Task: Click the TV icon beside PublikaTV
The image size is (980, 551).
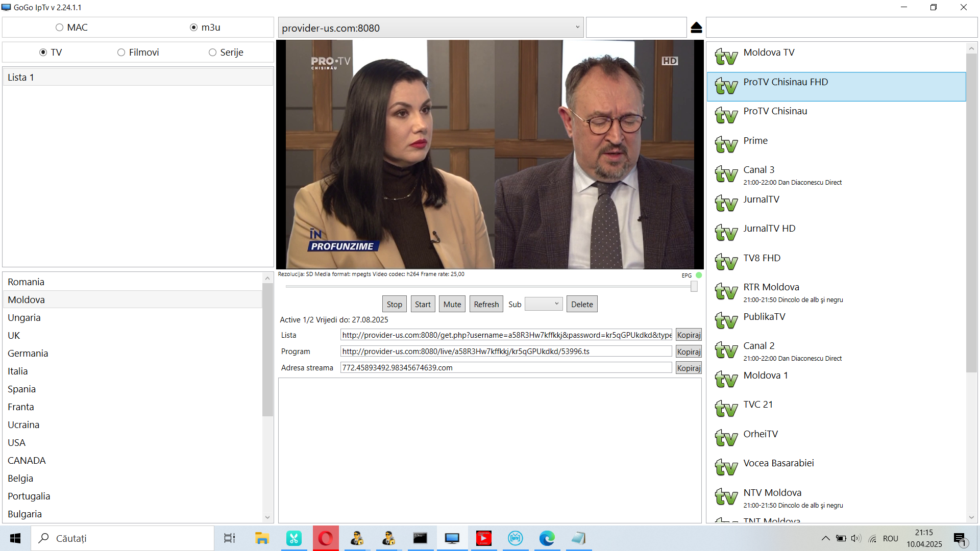Action: click(726, 321)
